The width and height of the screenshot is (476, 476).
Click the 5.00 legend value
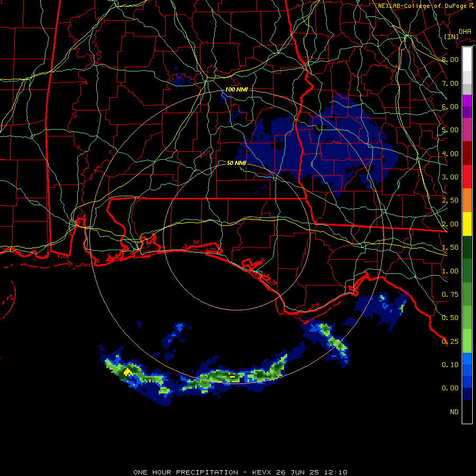click(x=450, y=130)
